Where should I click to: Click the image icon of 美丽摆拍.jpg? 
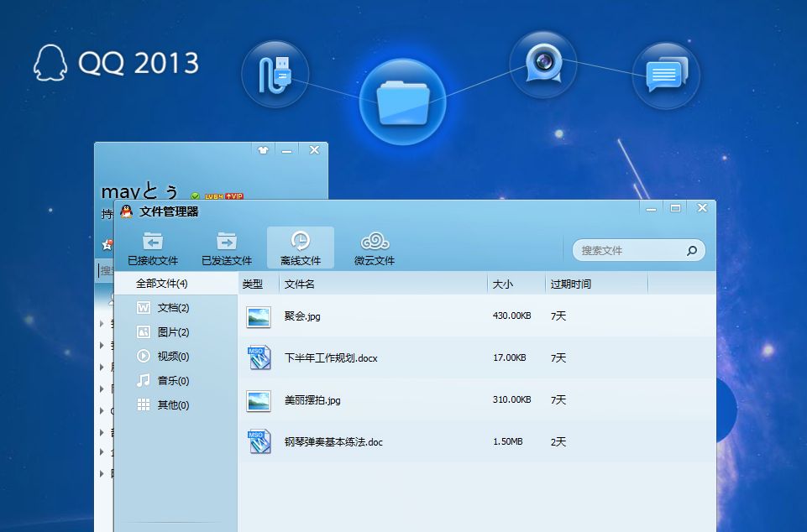(259, 401)
